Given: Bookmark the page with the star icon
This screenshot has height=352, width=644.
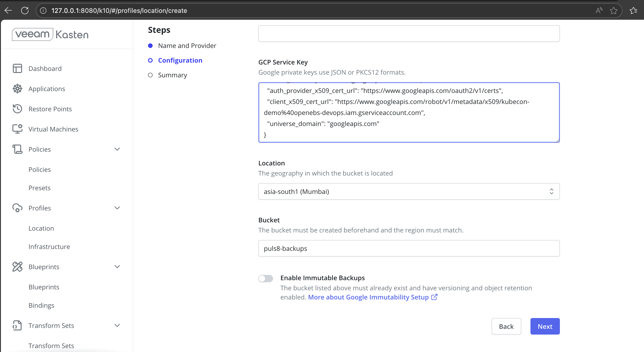Looking at the screenshot, I should coord(613,11).
